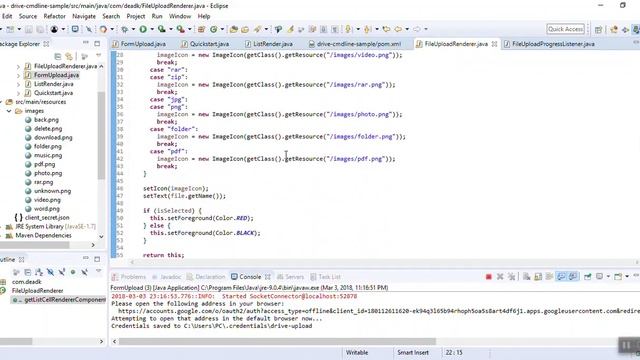Click Clear Console icon

tap(527, 277)
